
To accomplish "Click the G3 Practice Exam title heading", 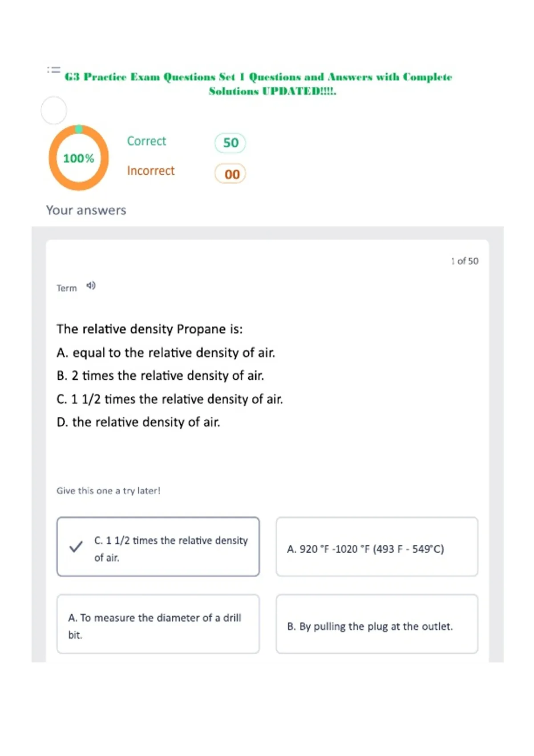I will click(x=259, y=84).
